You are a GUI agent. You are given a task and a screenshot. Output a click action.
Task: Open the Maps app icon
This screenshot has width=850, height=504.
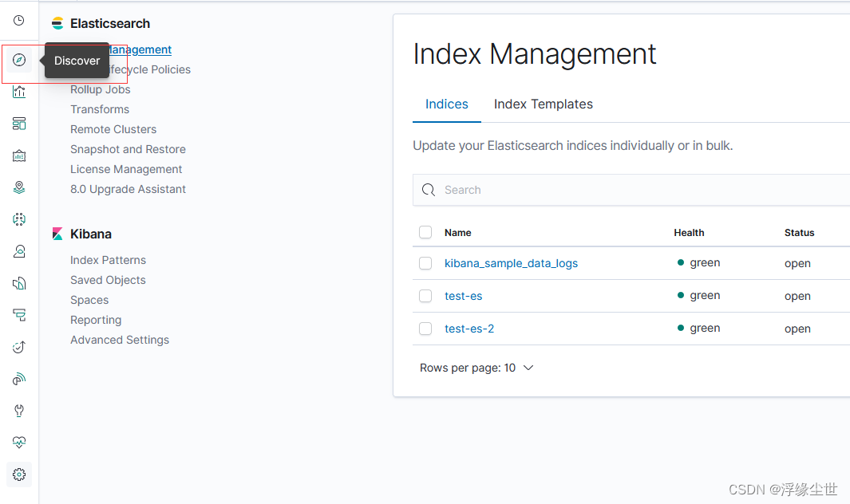click(19, 187)
